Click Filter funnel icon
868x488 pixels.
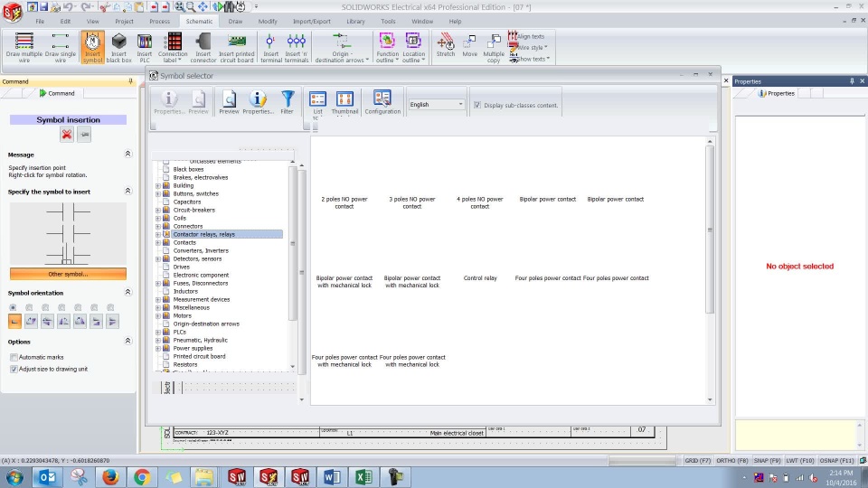point(287,102)
